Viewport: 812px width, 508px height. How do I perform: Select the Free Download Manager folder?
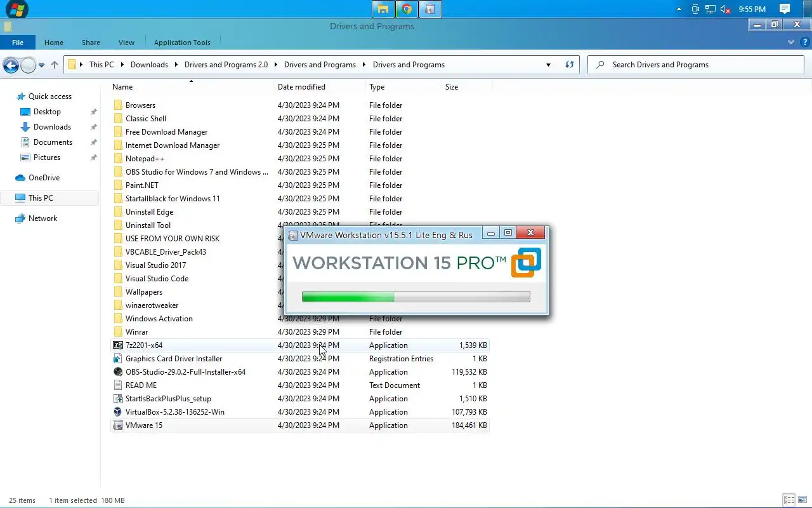pos(167,132)
